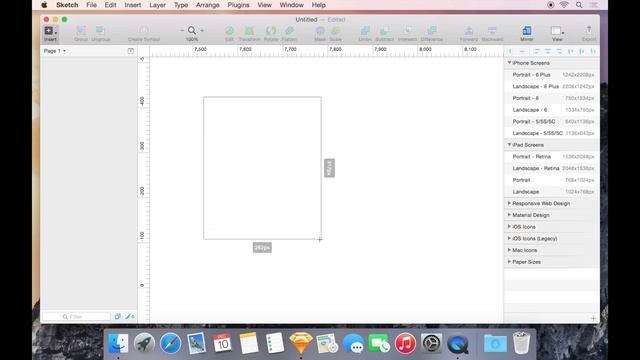
Task: Choose Landscape - Retina iPad preset
Action: [x=552, y=168]
